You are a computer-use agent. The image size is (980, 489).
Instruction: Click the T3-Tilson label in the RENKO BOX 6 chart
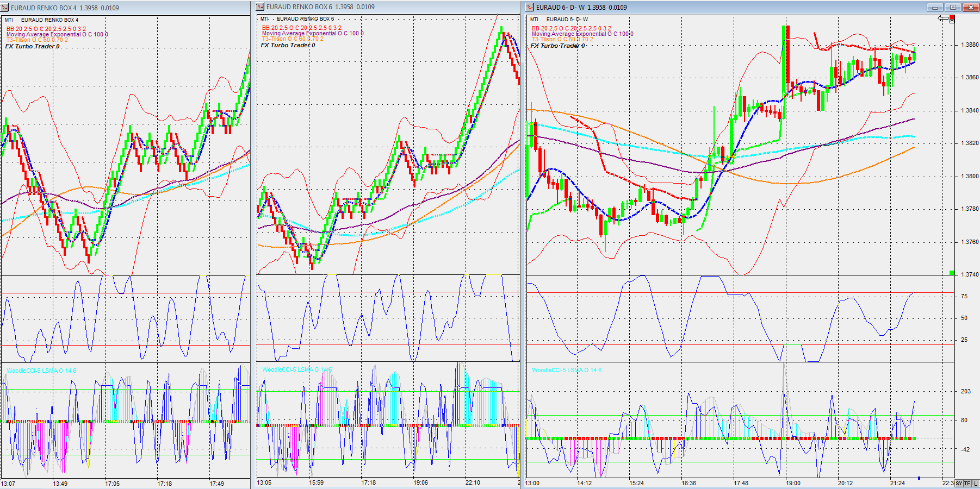[293, 39]
